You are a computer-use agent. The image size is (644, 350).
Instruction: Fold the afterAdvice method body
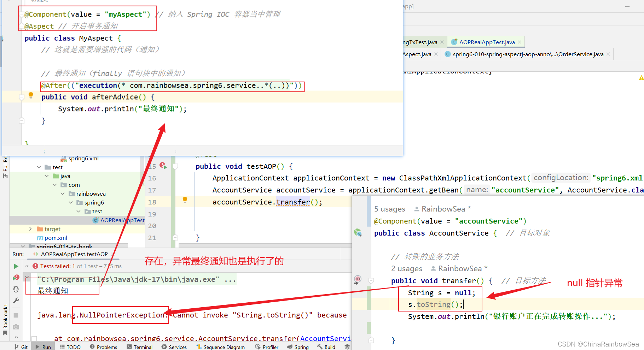tap(22, 97)
